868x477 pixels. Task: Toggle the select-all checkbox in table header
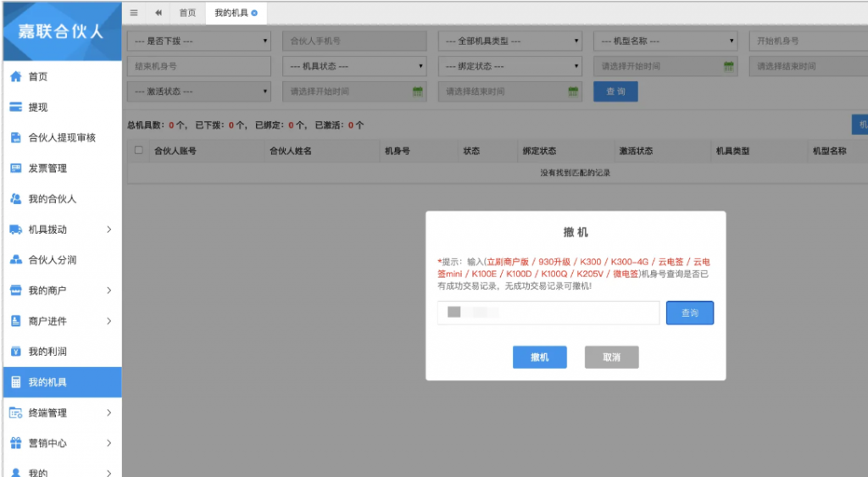(138, 151)
